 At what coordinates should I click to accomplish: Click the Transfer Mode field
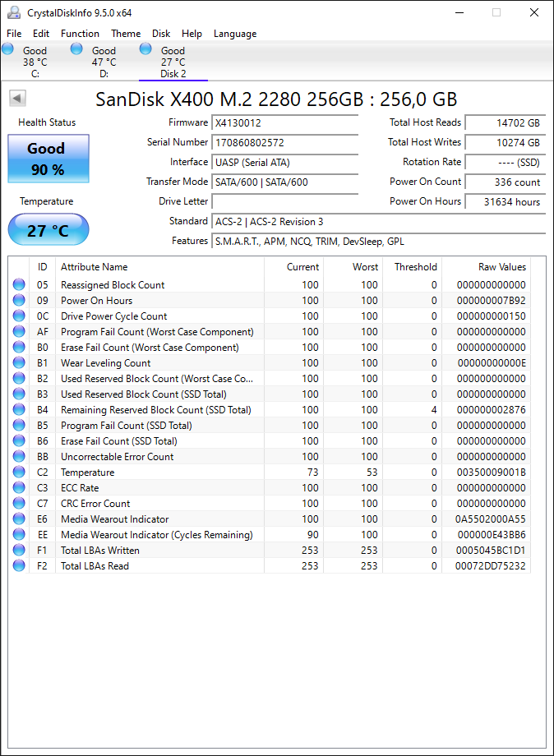tap(285, 182)
